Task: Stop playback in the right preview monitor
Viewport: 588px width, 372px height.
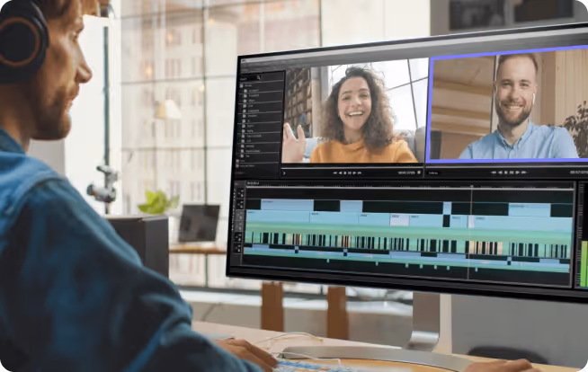Action: (x=506, y=173)
